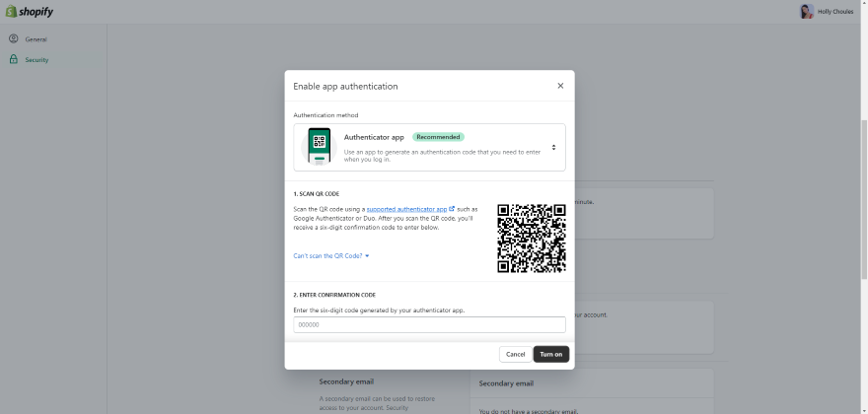Click the Cancel button
This screenshot has width=868, height=414.
point(515,354)
